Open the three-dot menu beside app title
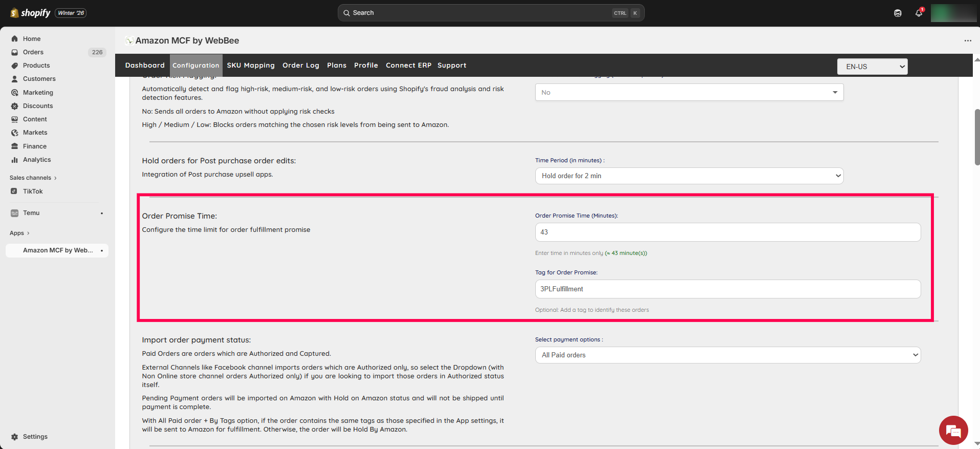The image size is (980, 449). click(x=967, y=40)
